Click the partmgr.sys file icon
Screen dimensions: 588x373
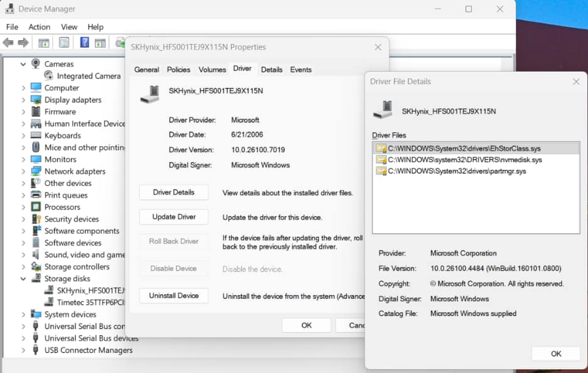[381, 171]
